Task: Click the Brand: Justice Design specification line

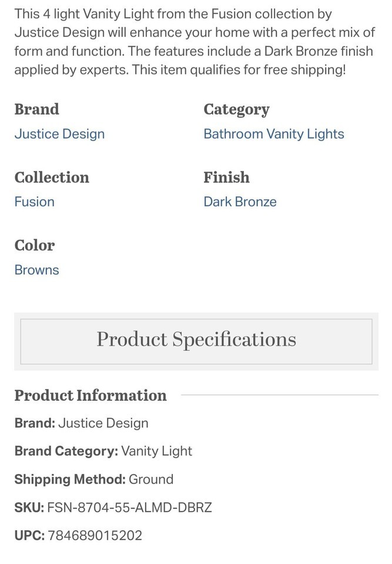Action: point(81,423)
